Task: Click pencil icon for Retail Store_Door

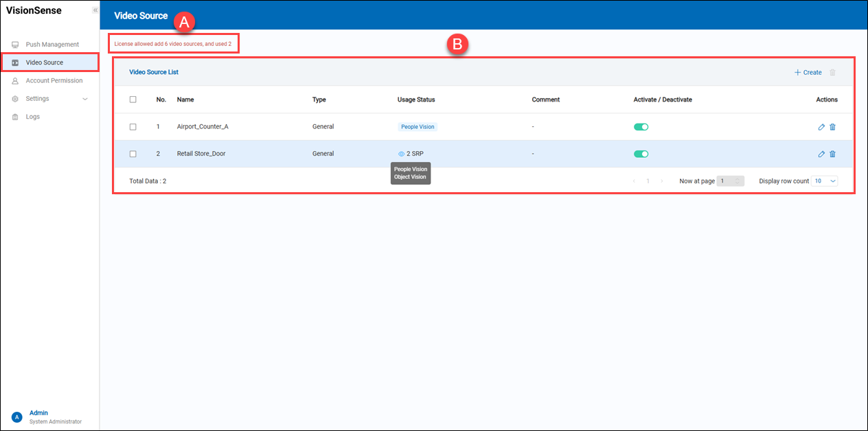Action: (821, 154)
